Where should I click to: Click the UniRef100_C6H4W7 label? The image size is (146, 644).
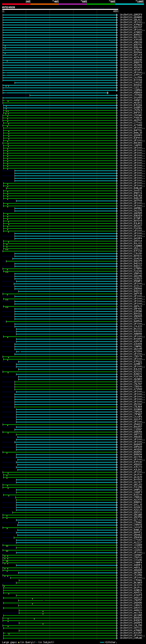(x=131, y=555)
